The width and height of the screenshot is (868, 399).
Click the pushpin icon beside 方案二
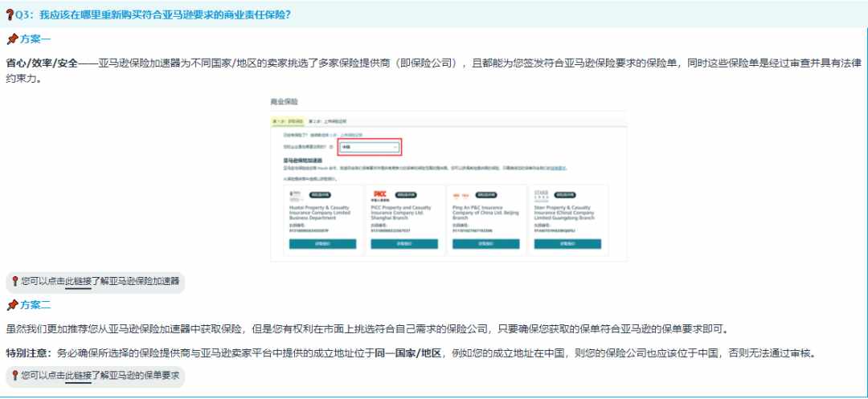[x=12, y=304]
